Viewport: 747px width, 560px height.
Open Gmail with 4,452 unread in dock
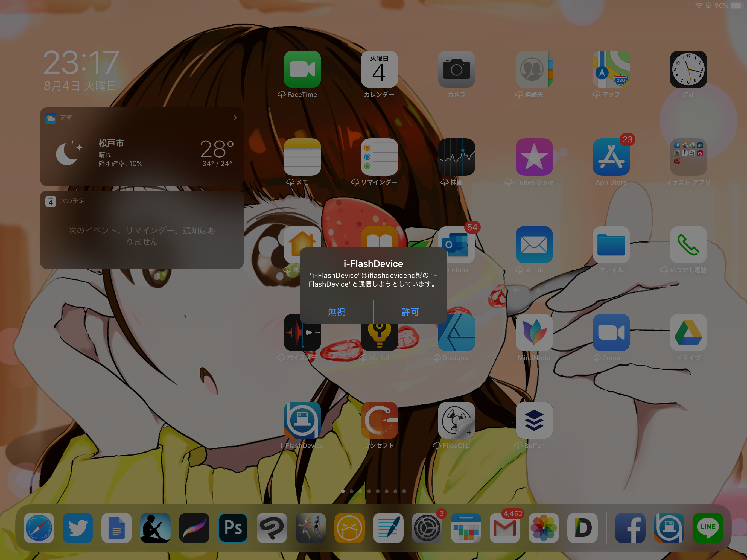505,527
